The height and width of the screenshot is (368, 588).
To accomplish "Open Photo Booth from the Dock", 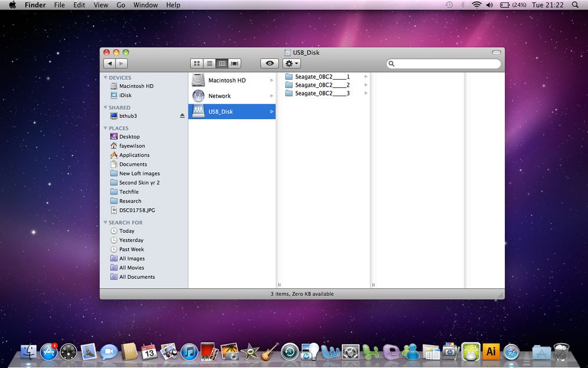I will coord(208,352).
